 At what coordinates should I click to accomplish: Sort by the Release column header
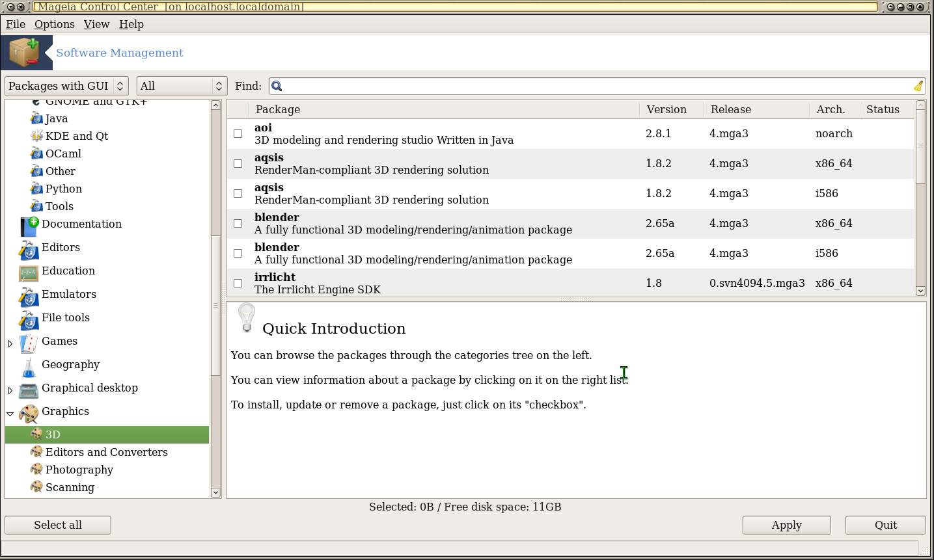[756, 109]
